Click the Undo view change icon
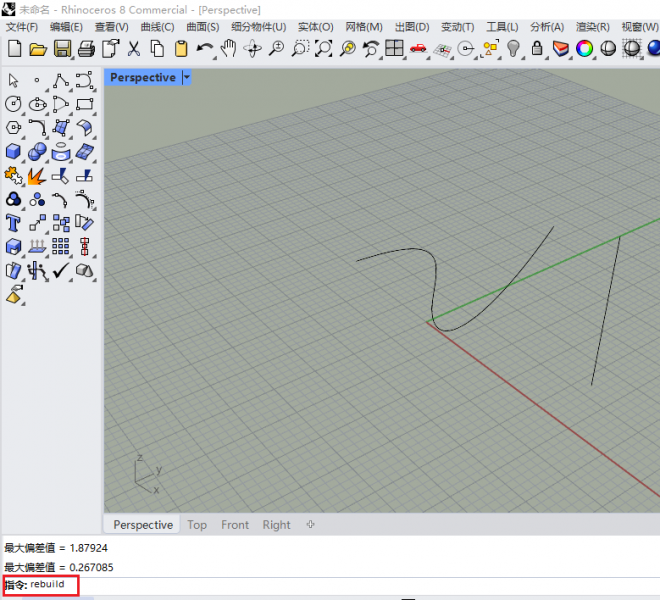This screenshot has width=660, height=600. pos(371,49)
